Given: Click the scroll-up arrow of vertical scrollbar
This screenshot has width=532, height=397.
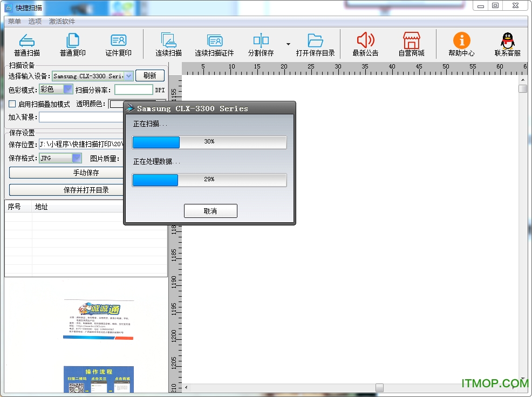Looking at the screenshot, I should pos(523,80).
